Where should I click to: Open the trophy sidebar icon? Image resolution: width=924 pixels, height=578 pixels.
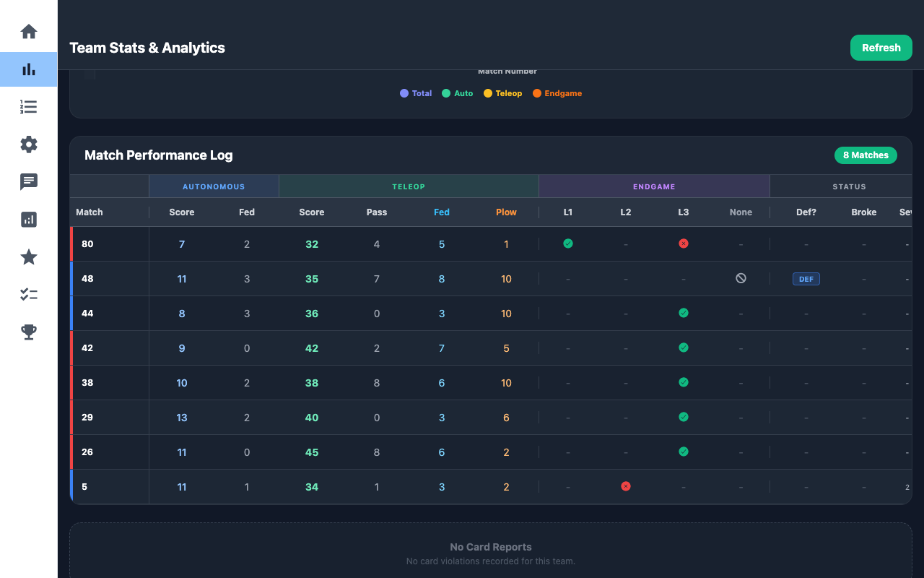coord(29,332)
